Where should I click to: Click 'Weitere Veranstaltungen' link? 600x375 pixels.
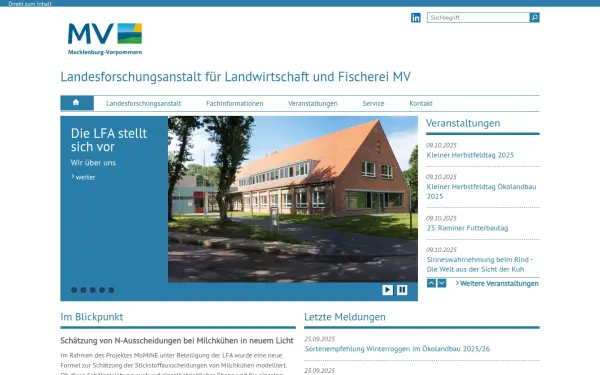click(x=497, y=284)
